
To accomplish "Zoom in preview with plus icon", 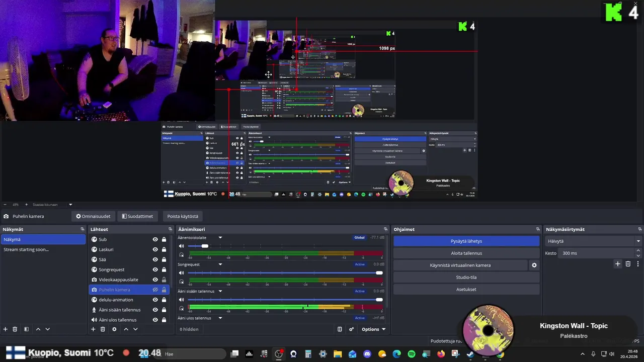I will [26, 205].
